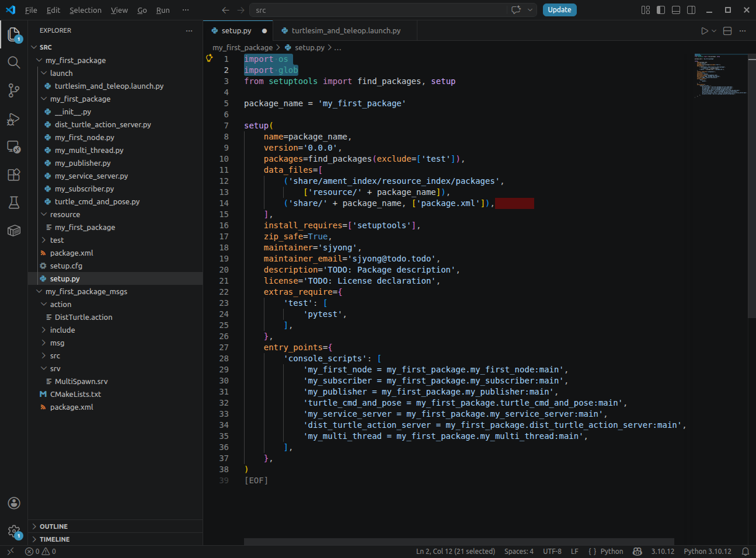Change indentation via Spaces: 4
The image size is (756, 558).
(x=519, y=551)
